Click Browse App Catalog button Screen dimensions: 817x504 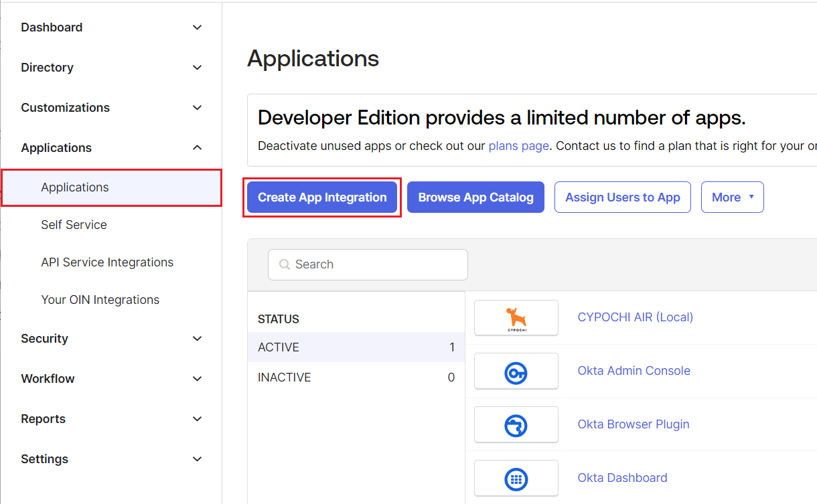point(475,197)
